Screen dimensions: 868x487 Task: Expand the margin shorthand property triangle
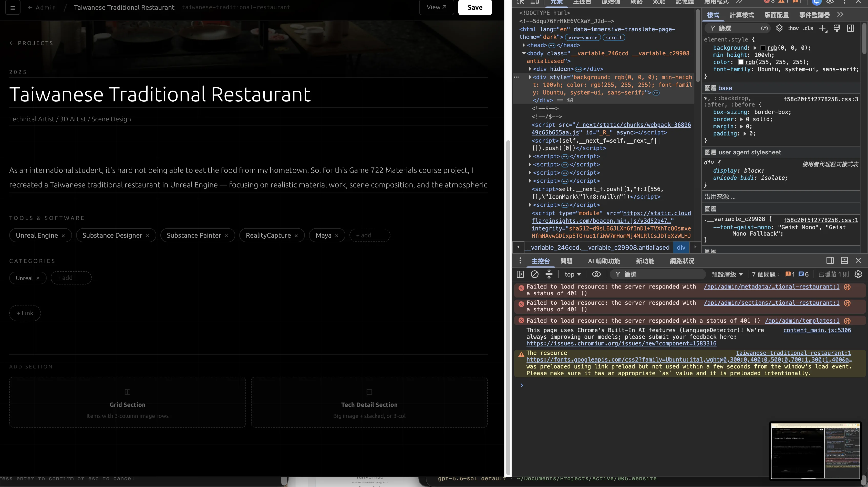pos(741,127)
